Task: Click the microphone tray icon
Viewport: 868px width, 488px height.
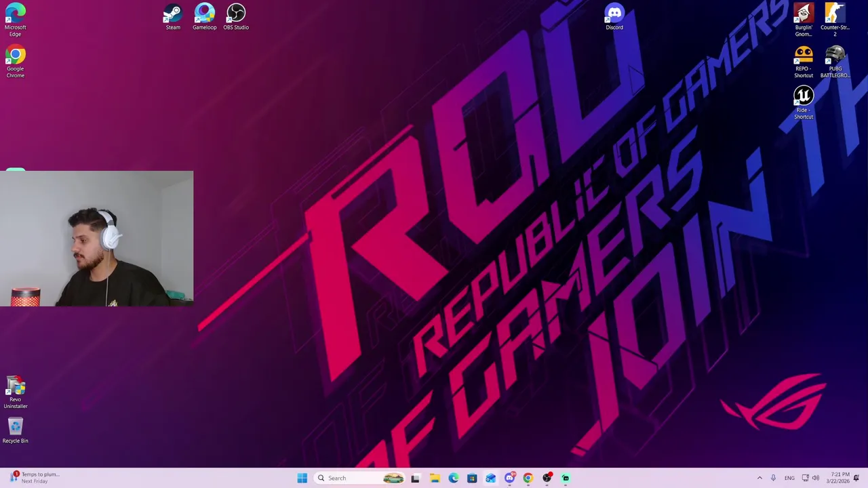Action: pyautogui.click(x=773, y=478)
